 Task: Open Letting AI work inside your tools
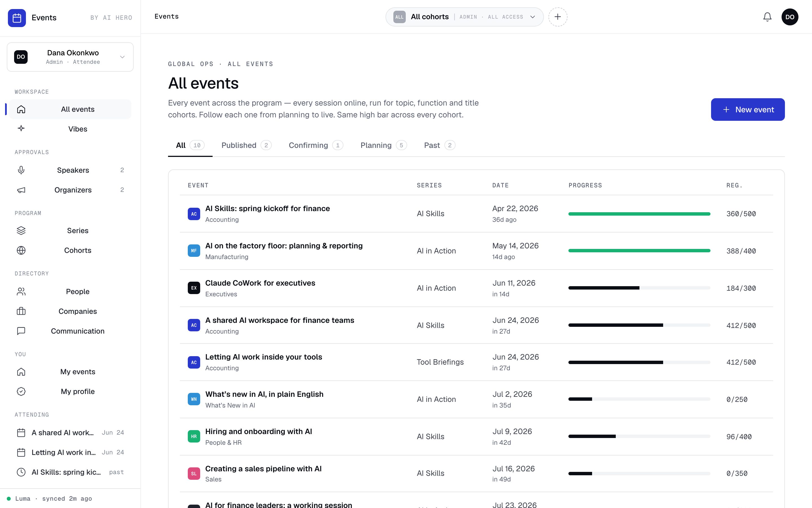264,357
